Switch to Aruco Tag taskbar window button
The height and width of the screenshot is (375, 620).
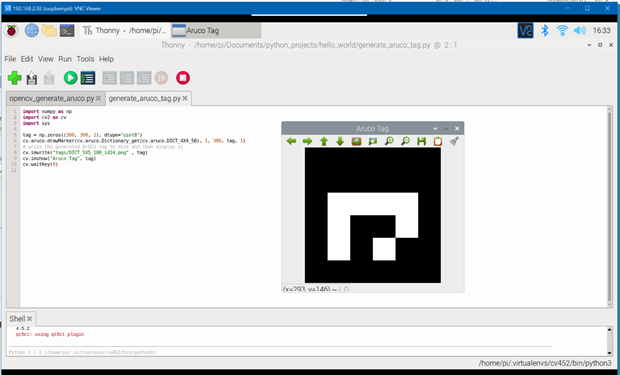tap(216, 30)
